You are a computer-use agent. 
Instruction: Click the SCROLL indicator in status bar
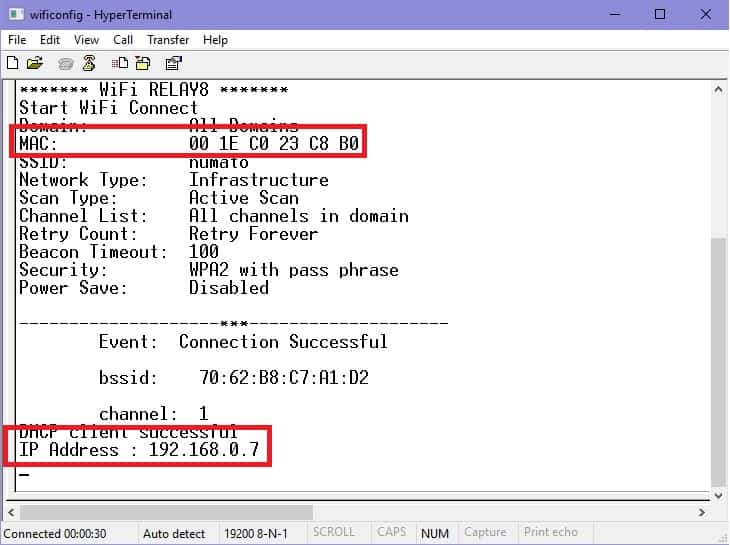(x=333, y=532)
